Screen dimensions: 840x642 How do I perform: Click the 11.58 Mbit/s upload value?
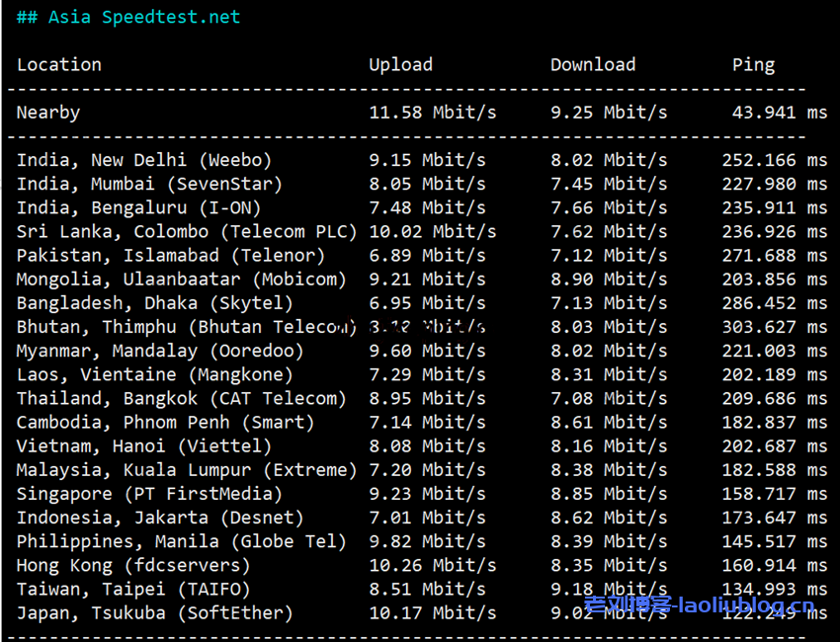coord(433,113)
